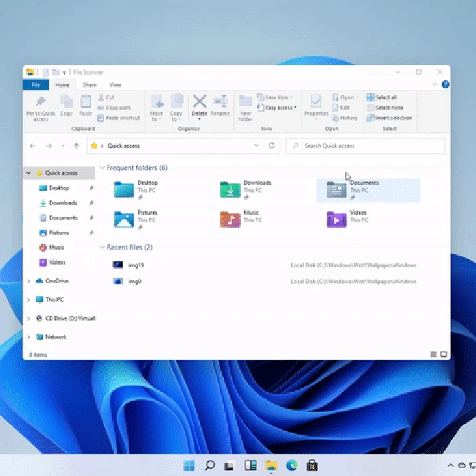Click Invert selection in the Select group
476x476 pixels.
tap(390, 118)
